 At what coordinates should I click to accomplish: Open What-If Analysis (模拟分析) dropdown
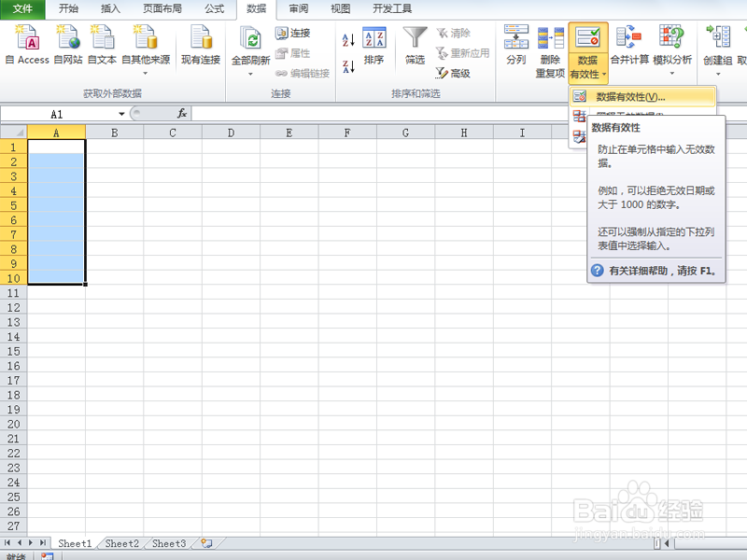pyautogui.click(x=672, y=50)
